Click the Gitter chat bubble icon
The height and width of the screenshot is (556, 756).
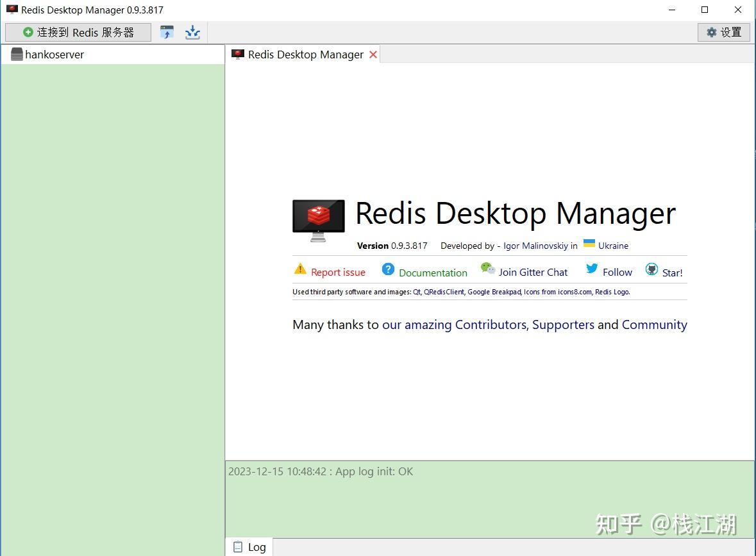488,269
